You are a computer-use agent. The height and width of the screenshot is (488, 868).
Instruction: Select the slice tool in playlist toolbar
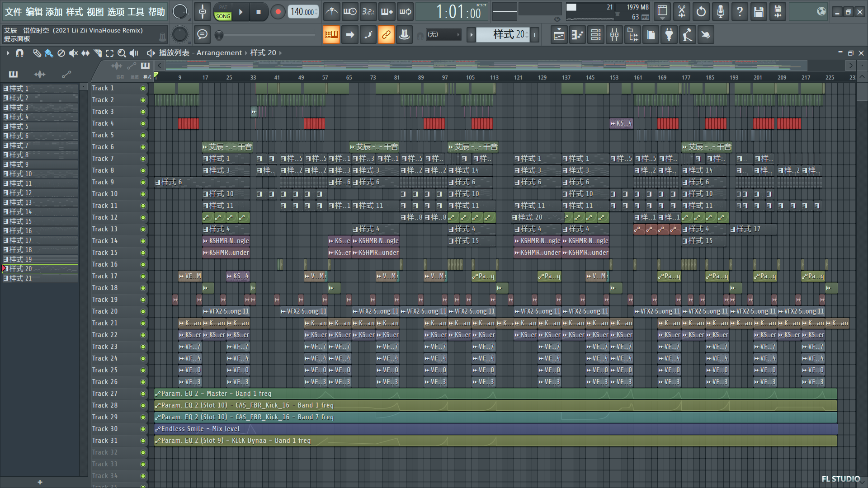[x=97, y=53]
